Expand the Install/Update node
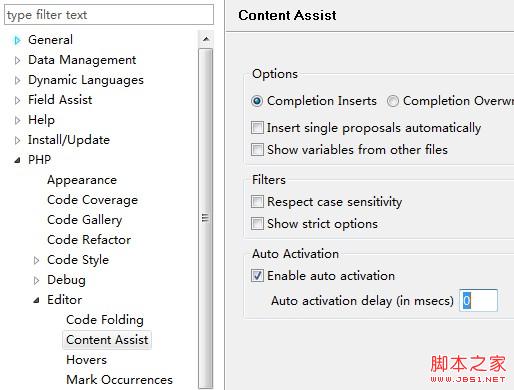Viewport: 514px width, 390px height. [17, 140]
